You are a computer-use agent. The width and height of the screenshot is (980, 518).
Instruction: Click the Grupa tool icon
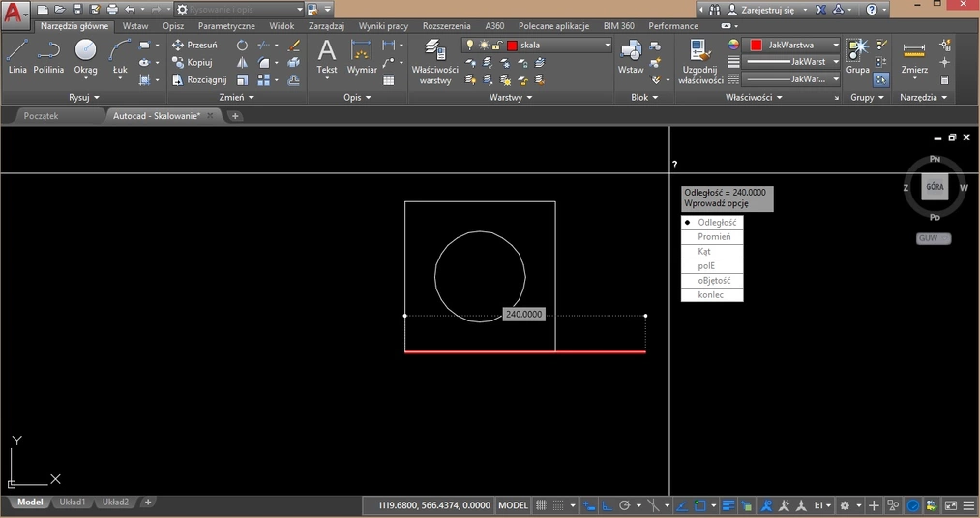point(857,56)
